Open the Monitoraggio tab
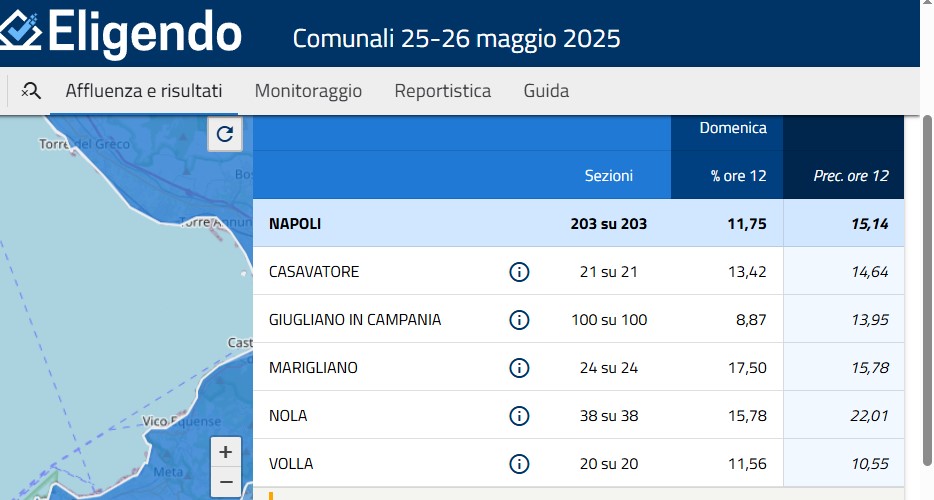 click(x=308, y=91)
